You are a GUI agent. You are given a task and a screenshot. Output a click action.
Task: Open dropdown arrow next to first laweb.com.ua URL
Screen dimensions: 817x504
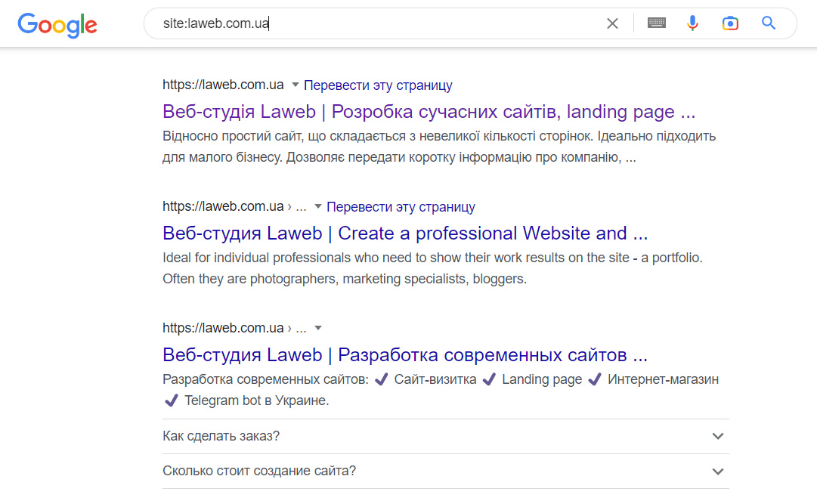295,85
